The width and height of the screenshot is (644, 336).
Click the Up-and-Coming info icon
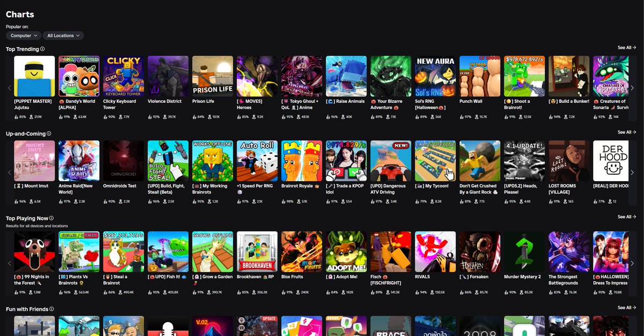pos(49,133)
